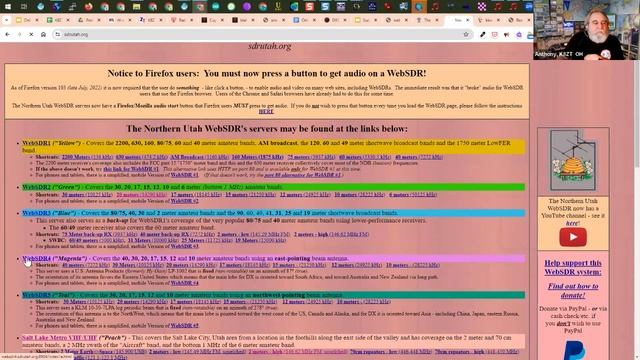
Task: Click the megaphone extension icon
Action: [x=507, y=35]
